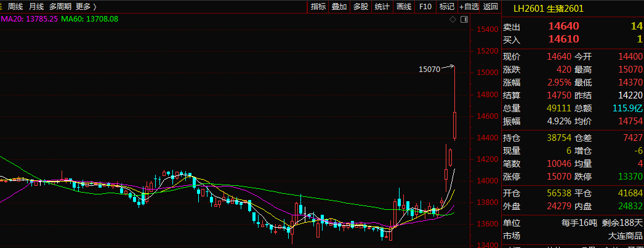
Task: Add contract to watchlist with +自选
Action: coord(469,7)
